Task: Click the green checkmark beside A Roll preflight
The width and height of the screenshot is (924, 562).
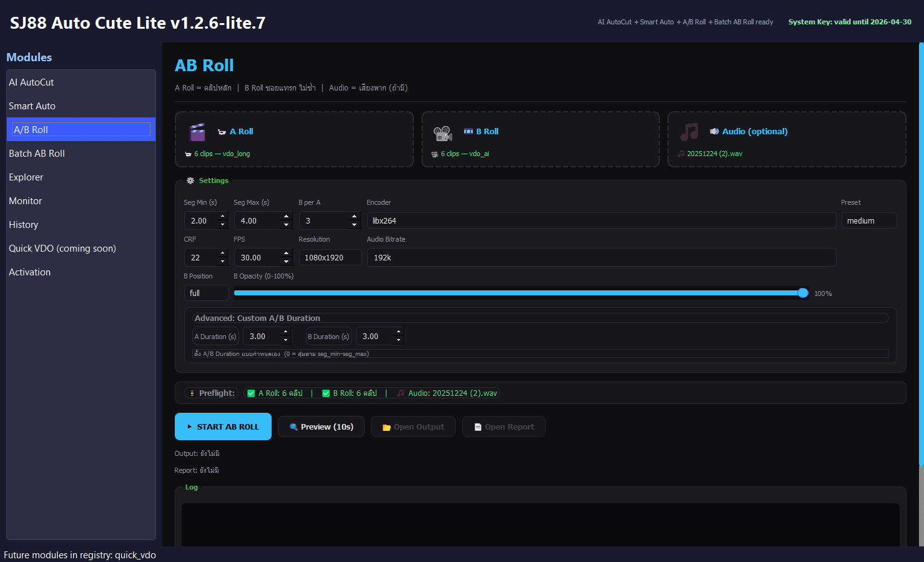Action: pyautogui.click(x=250, y=393)
